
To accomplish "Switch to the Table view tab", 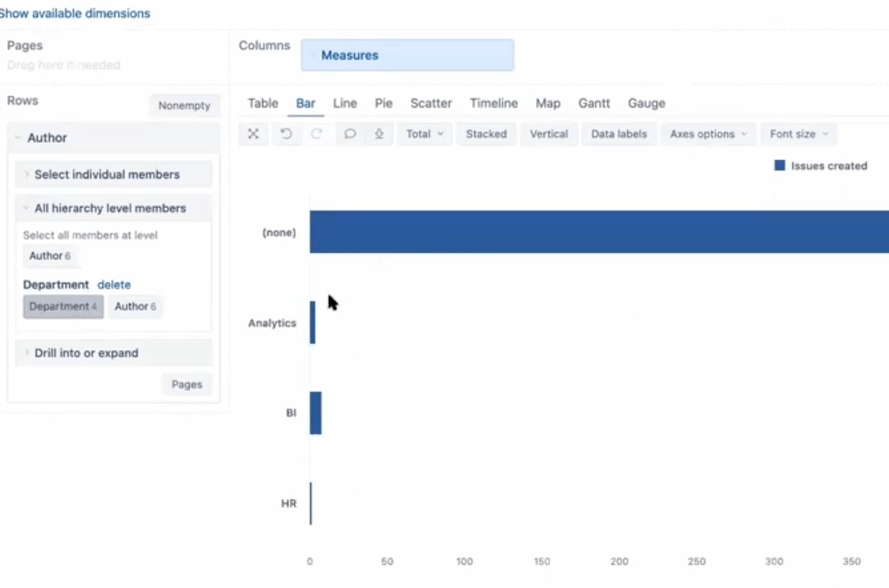I will click(263, 103).
